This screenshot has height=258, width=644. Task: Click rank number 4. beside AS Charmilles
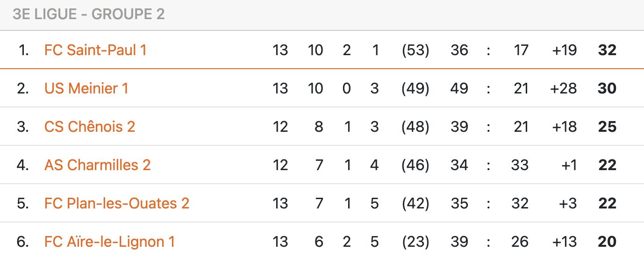[x=23, y=165]
